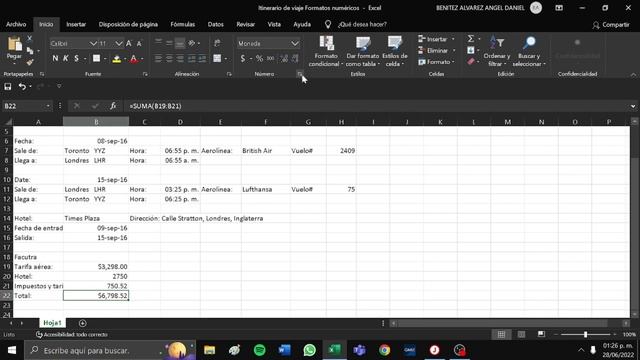
Task: Decrease indent icon
Action: [x=191, y=59]
